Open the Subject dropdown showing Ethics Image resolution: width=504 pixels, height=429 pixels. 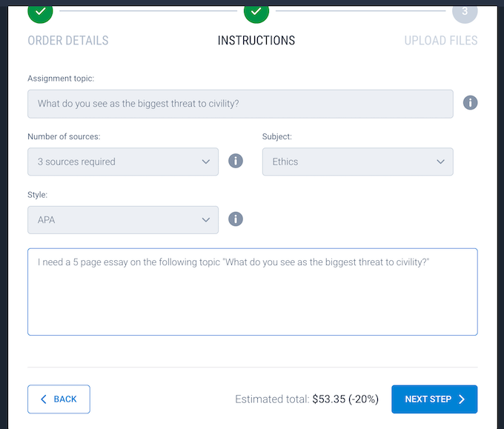(357, 162)
